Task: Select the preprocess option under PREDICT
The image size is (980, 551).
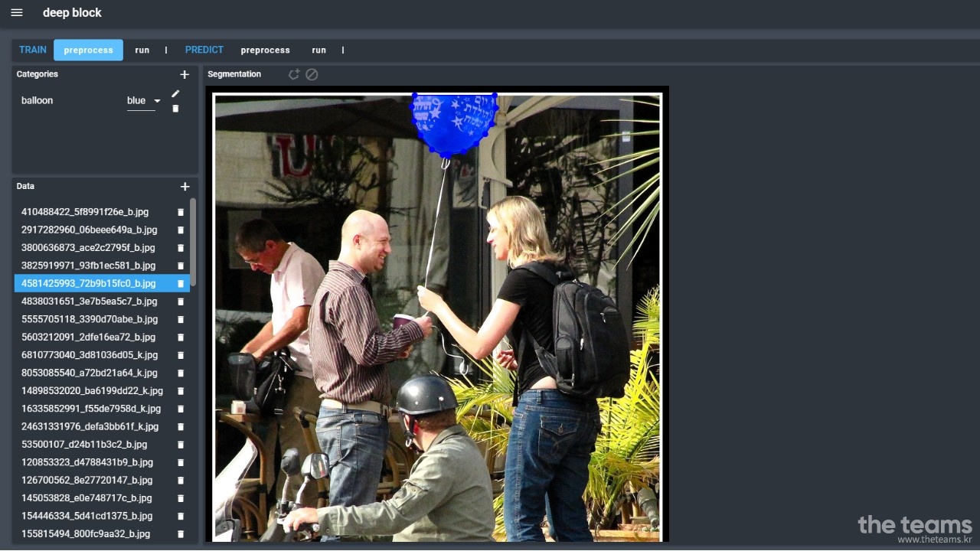Action: tap(265, 51)
